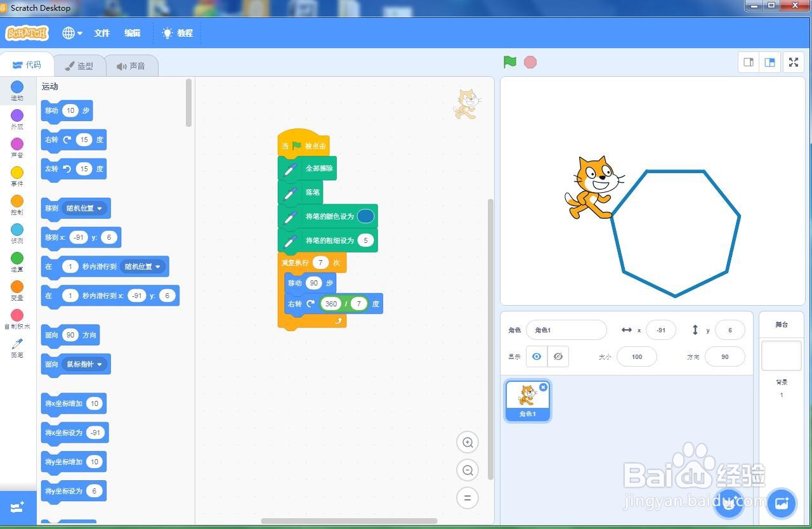Open the language globe dropdown
The image size is (812, 529).
click(x=72, y=33)
